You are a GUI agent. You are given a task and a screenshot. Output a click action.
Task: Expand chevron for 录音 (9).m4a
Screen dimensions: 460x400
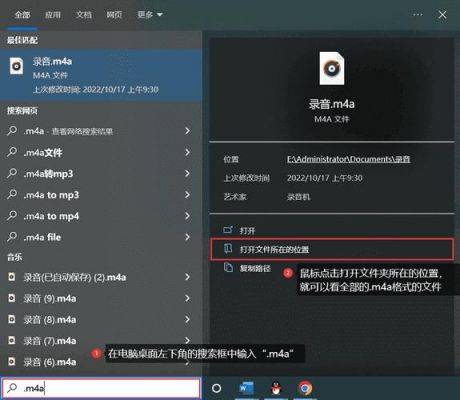pyautogui.click(x=187, y=298)
